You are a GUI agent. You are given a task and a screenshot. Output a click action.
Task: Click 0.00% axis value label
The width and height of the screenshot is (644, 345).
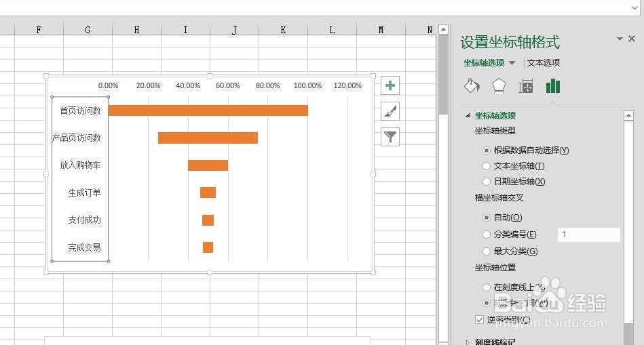(108, 85)
